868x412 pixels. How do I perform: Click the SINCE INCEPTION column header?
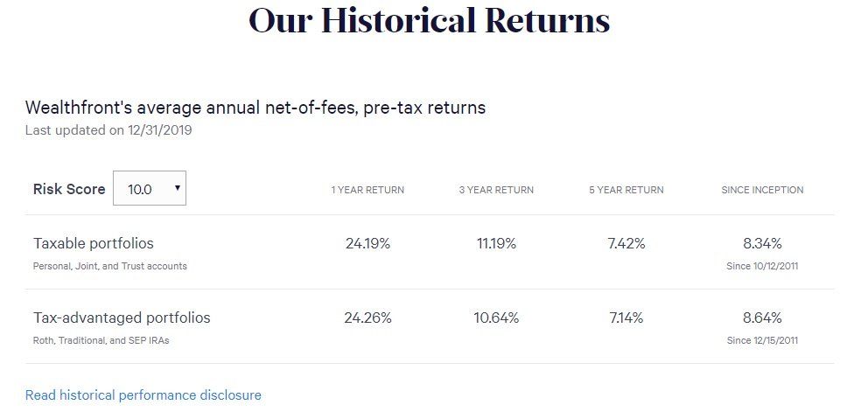[762, 190]
